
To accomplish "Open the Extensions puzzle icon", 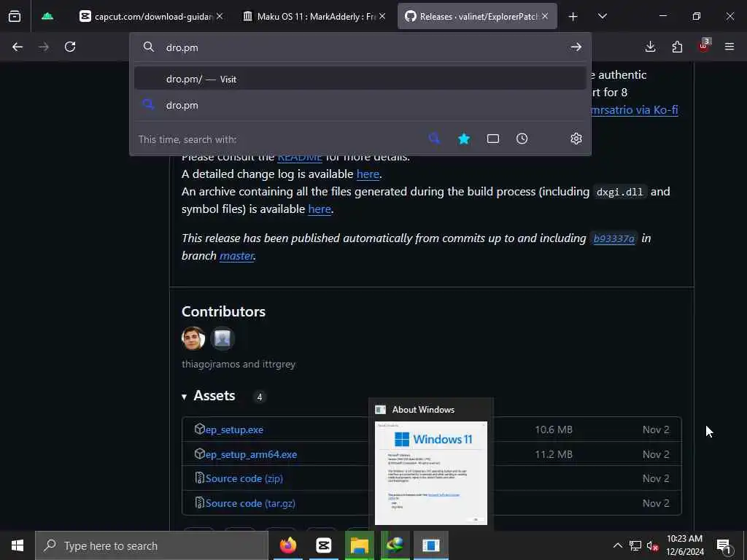I will click(x=677, y=47).
